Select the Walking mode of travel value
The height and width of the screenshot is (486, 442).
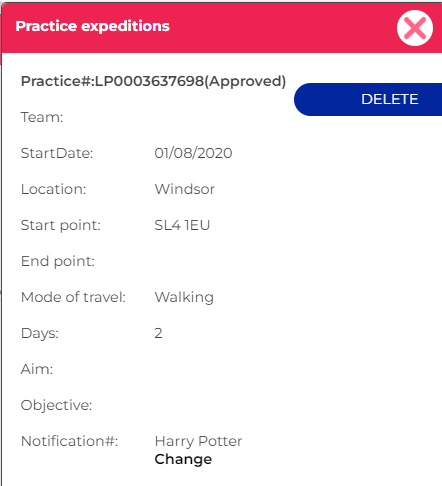pos(184,297)
